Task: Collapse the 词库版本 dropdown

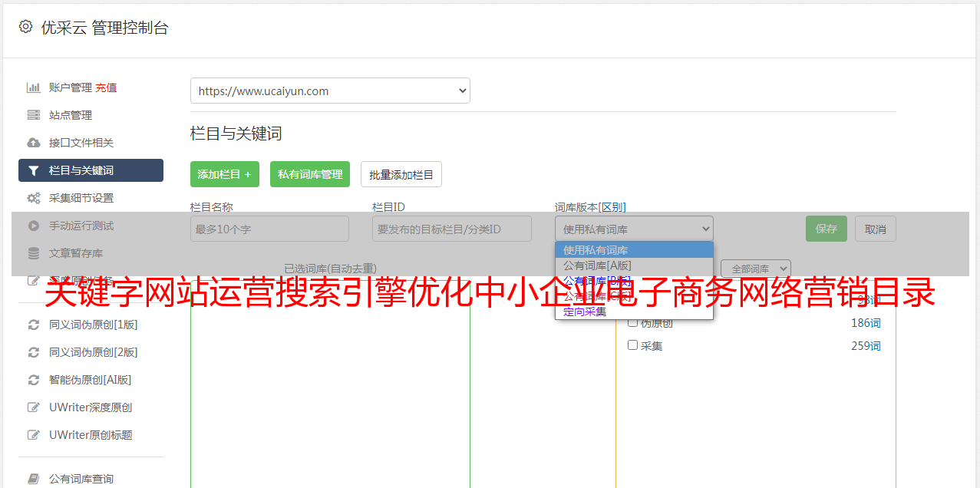Action: pos(634,229)
